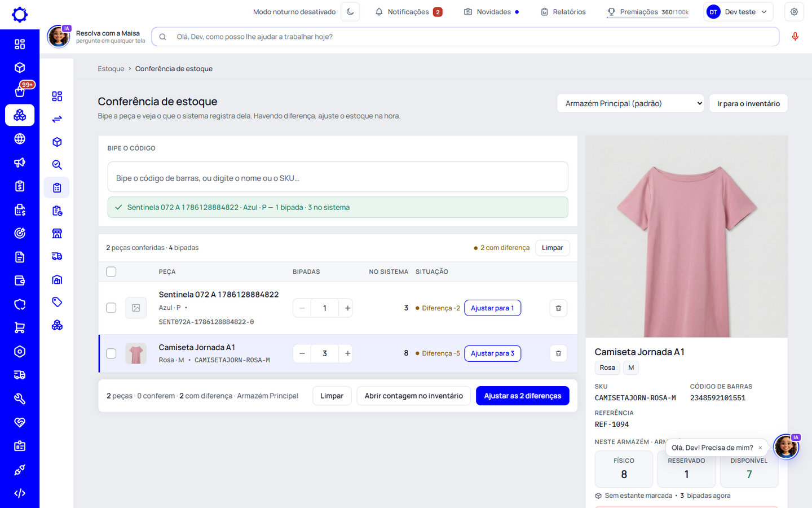Open Notificações bell
This screenshot has width=812, height=508.
point(409,12)
